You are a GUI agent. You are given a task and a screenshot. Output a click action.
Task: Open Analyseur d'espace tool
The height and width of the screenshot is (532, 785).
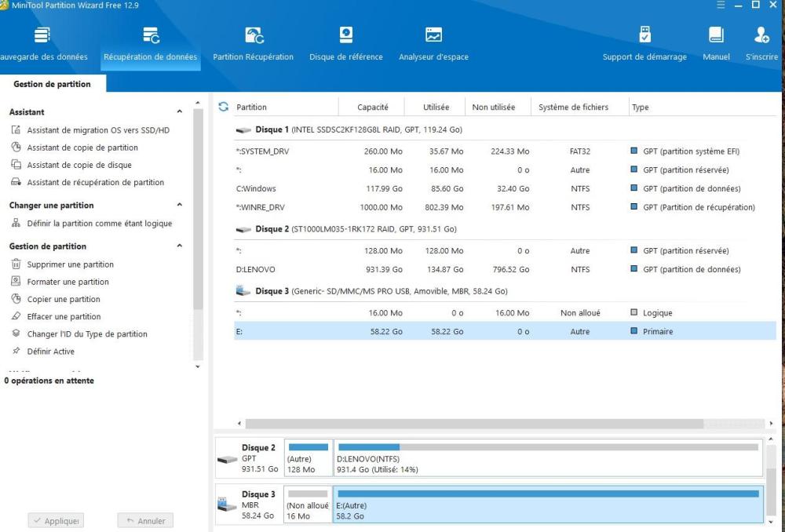433,42
